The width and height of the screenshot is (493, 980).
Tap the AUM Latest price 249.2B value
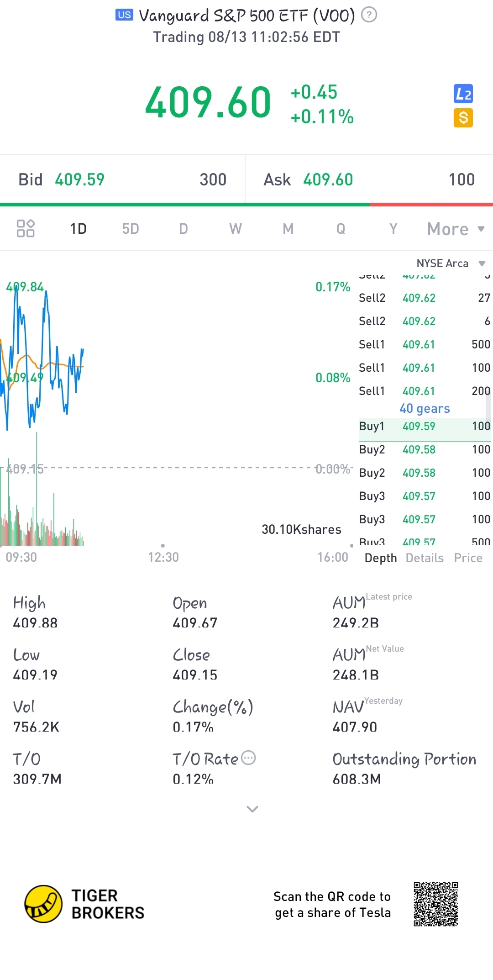pyautogui.click(x=356, y=622)
